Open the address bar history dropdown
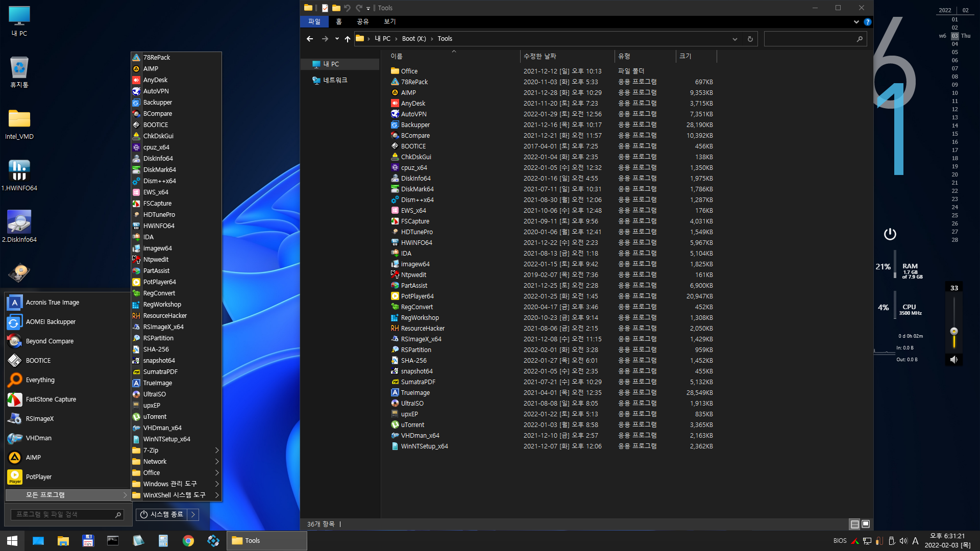Viewport: 980px width, 551px height. tap(734, 39)
